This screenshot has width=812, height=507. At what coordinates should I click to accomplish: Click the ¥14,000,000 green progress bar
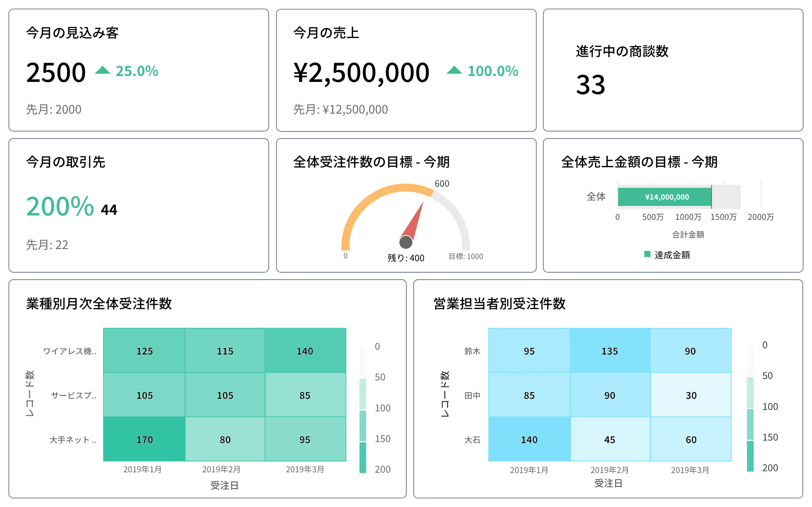664,197
